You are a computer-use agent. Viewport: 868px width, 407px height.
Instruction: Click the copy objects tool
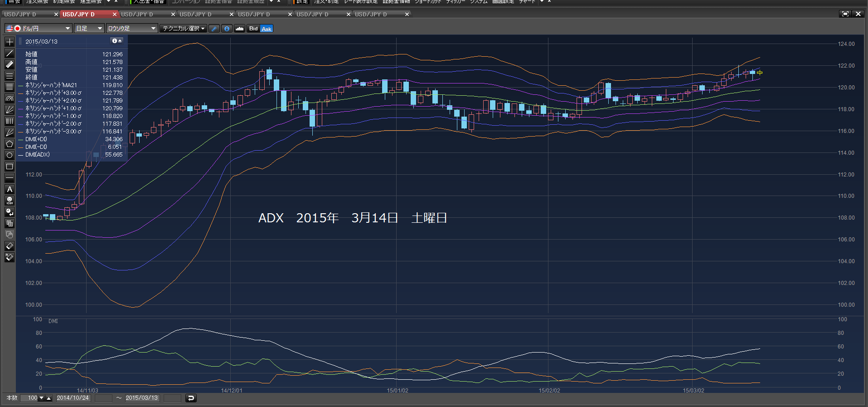9,223
